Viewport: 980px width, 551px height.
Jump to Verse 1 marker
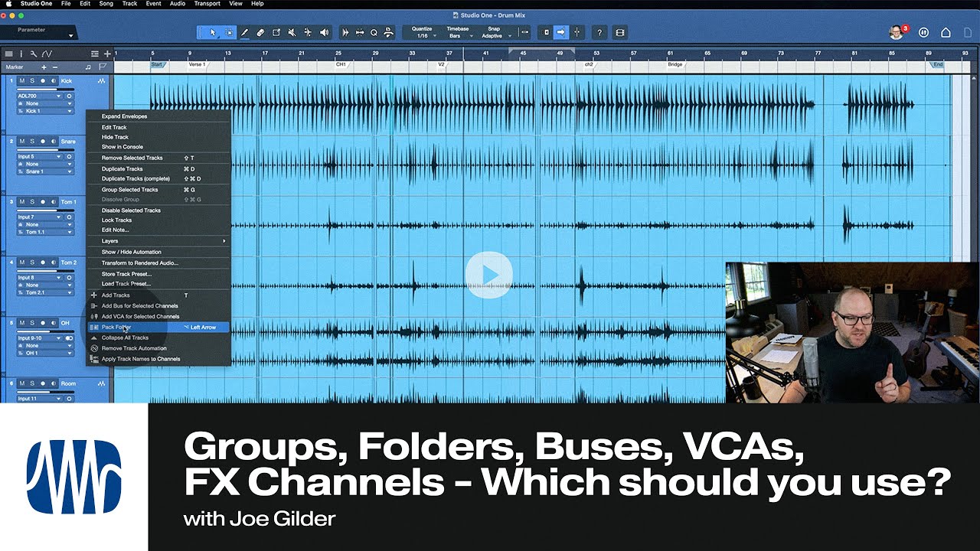click(197, 65)
